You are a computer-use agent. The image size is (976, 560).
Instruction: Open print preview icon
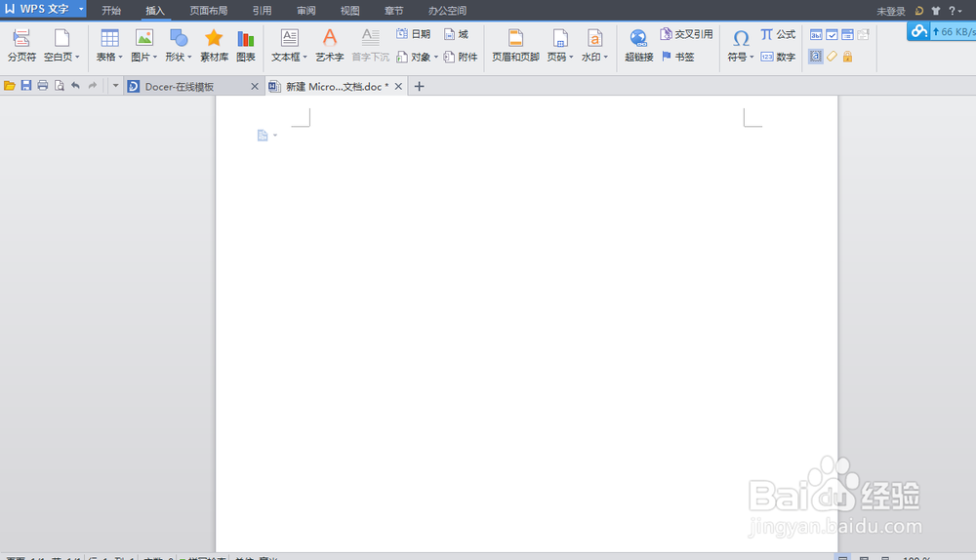60,86
